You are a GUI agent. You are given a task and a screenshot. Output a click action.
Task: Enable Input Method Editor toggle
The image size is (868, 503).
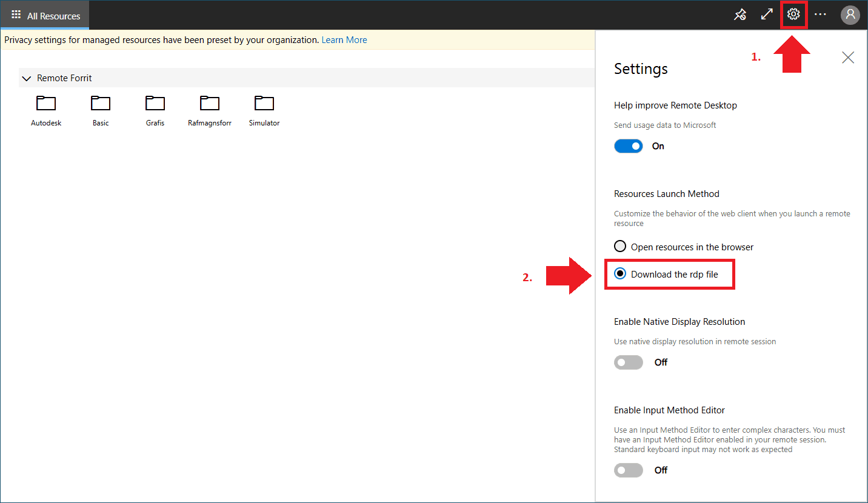tap(629, 470)
